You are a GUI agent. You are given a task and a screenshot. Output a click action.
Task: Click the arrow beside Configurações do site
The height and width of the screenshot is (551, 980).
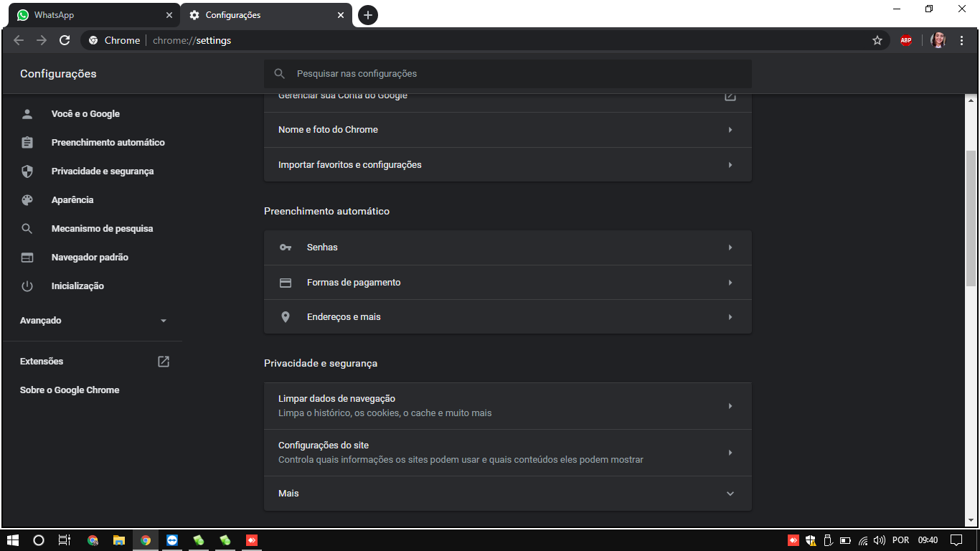pyautogui.click(x=730, y=453)
